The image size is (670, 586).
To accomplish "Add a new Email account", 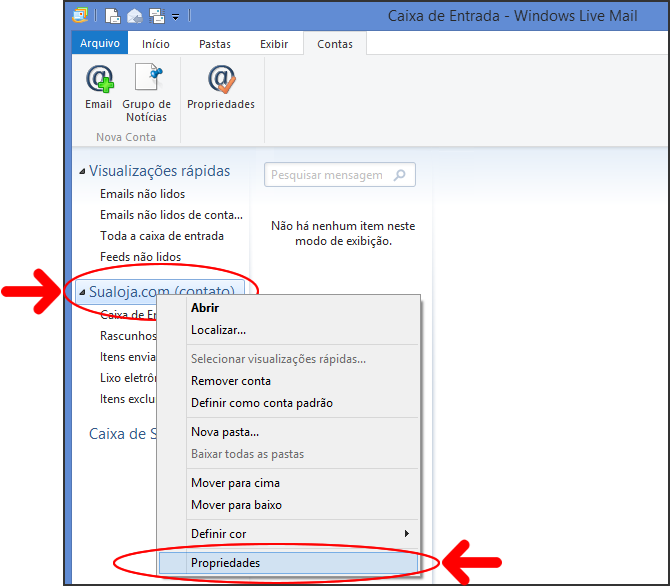I will click(x=99, y=88).
